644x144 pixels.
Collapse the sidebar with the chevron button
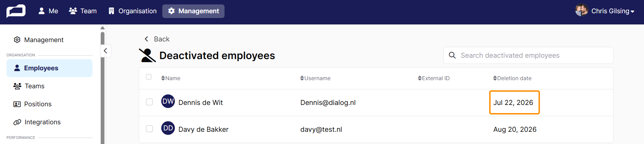click(105, 51)
